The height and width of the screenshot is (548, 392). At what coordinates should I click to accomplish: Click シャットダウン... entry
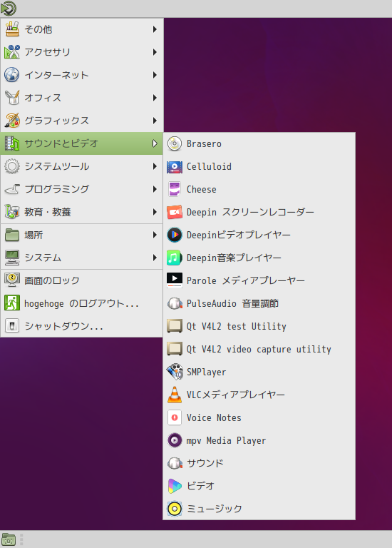pos(82,326)
